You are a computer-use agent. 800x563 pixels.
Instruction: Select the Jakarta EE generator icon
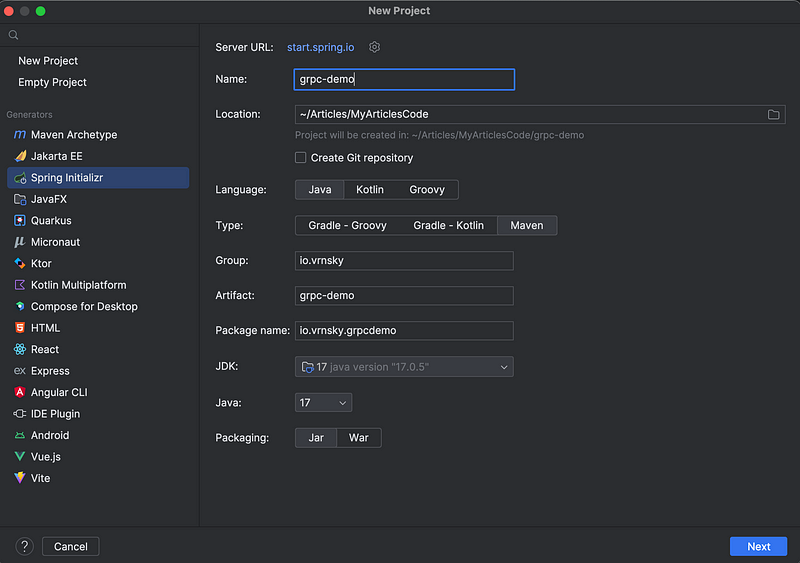click(x=20, y=156)
